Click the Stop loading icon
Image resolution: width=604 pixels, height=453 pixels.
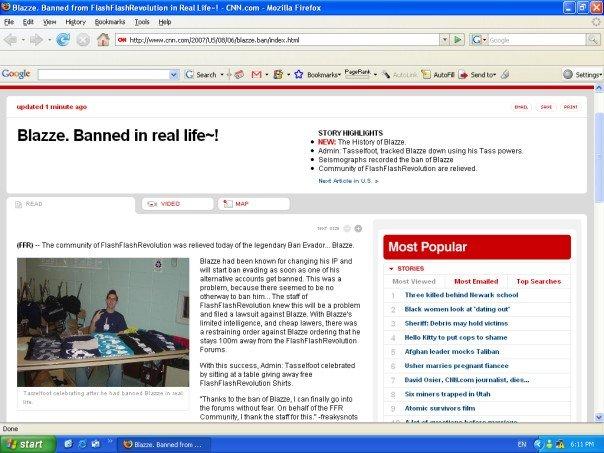click(x=83, y=40)
